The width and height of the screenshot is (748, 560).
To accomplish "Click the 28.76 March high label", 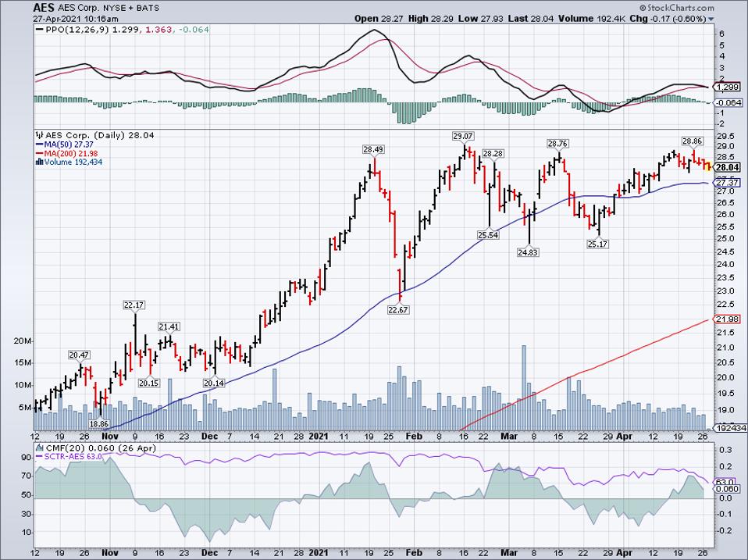I will tap(557, 143).
